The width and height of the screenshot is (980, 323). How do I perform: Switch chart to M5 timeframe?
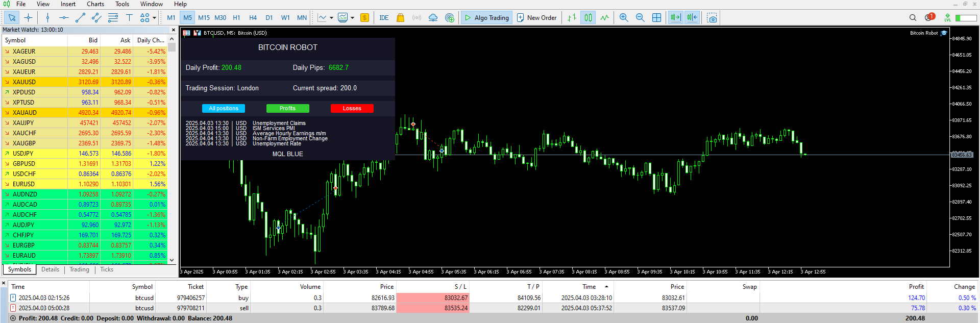(187, 18)
